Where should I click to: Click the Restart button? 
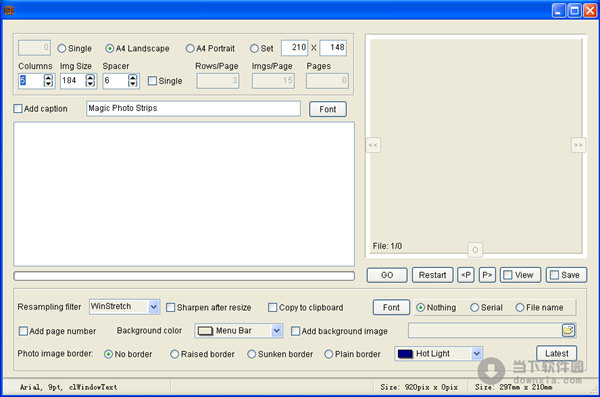432,275
